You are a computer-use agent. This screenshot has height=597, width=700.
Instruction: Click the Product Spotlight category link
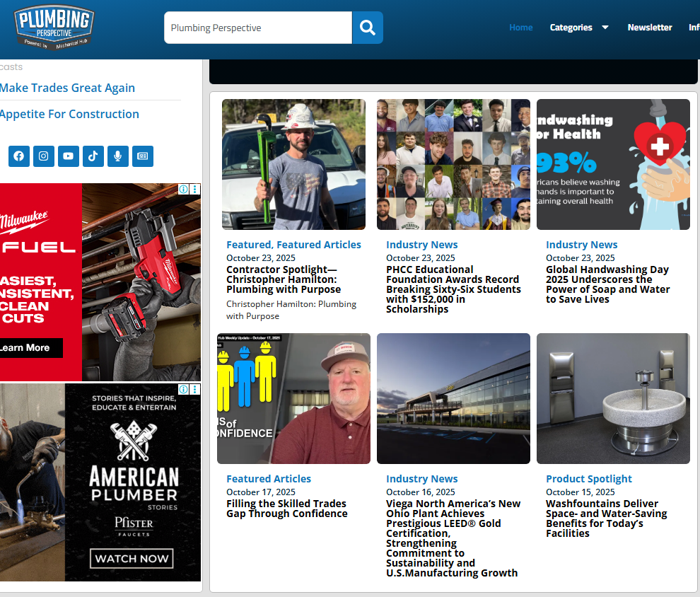(x=589, y=479)
